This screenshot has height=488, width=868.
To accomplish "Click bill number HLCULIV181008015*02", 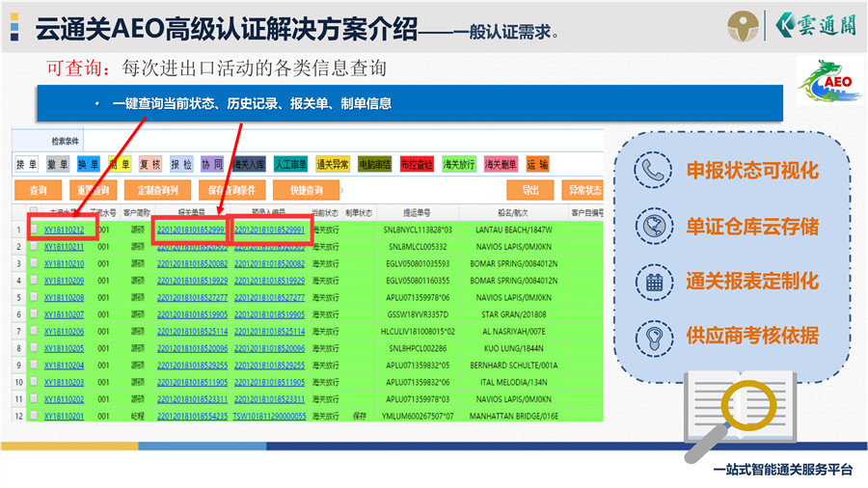I will tap(418, 332).
